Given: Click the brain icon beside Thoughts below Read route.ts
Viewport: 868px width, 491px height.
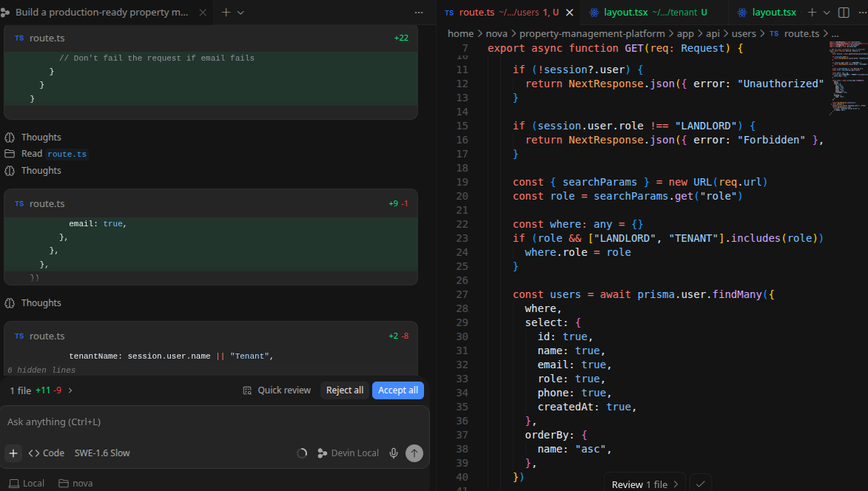Looking at the screenshot, I should (10, 171).
